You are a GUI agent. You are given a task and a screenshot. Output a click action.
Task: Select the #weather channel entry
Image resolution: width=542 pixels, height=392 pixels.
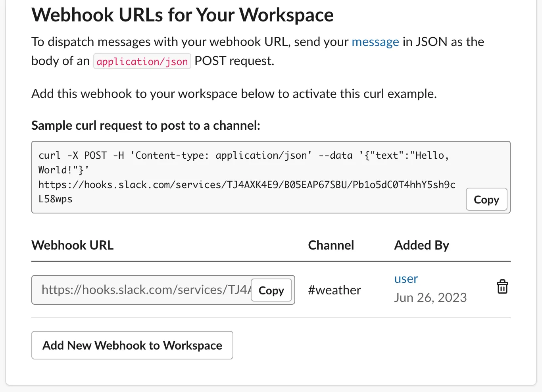pos(334,290)
